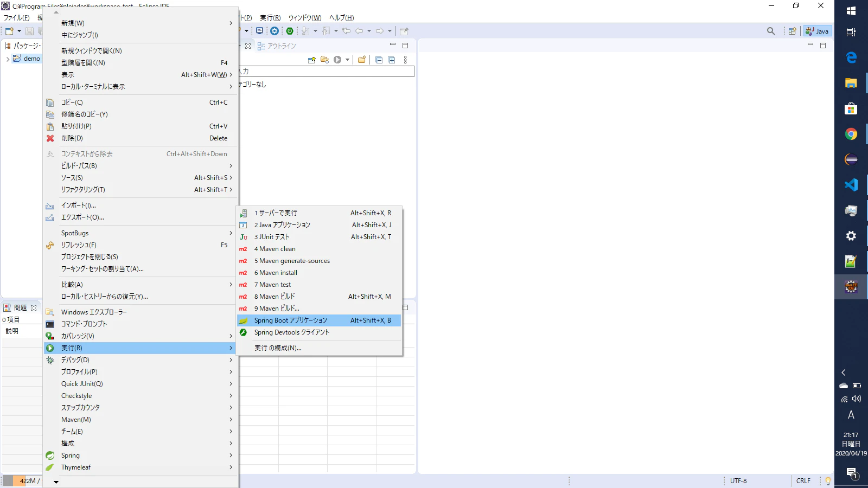Launch Visual Studio Code from taskbar

click(851, 185)
